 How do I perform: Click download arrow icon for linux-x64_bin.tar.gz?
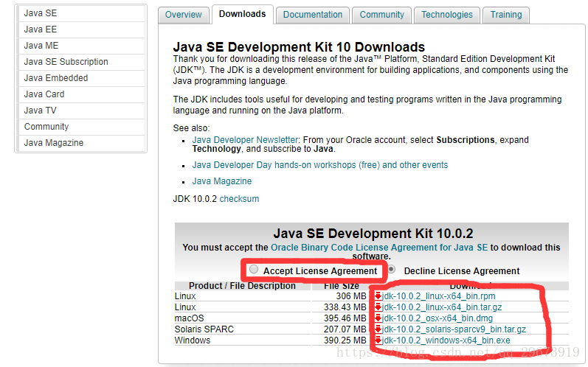coord(378,307)
